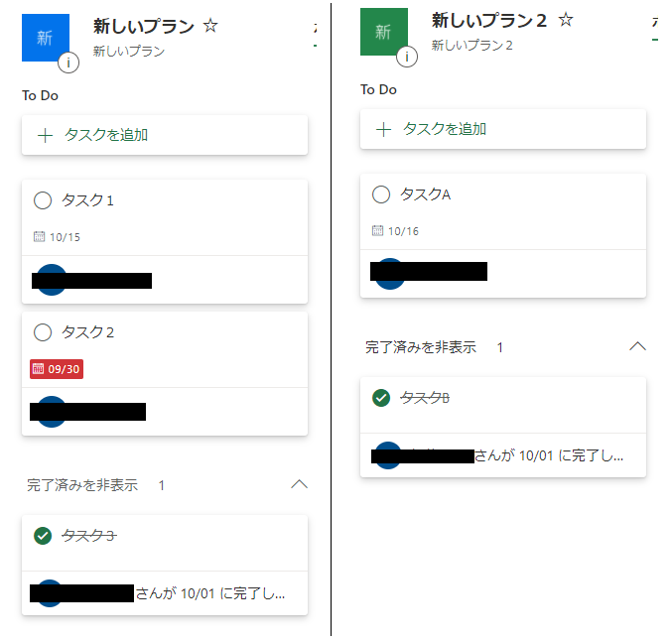This screenshot has width=672, height=642.
Task: Collapse completed tasks in 新しいプラン
Action: (299, 484)
